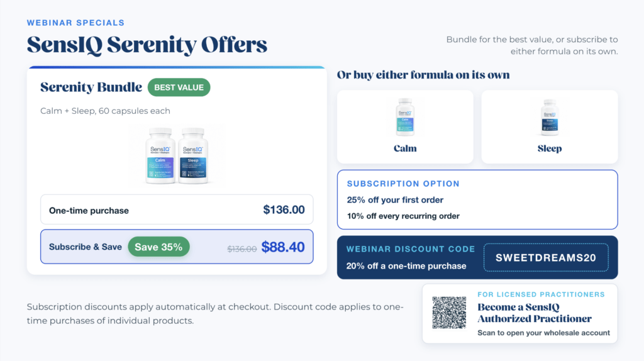Click the Subscription Option panel

point(477,199)
